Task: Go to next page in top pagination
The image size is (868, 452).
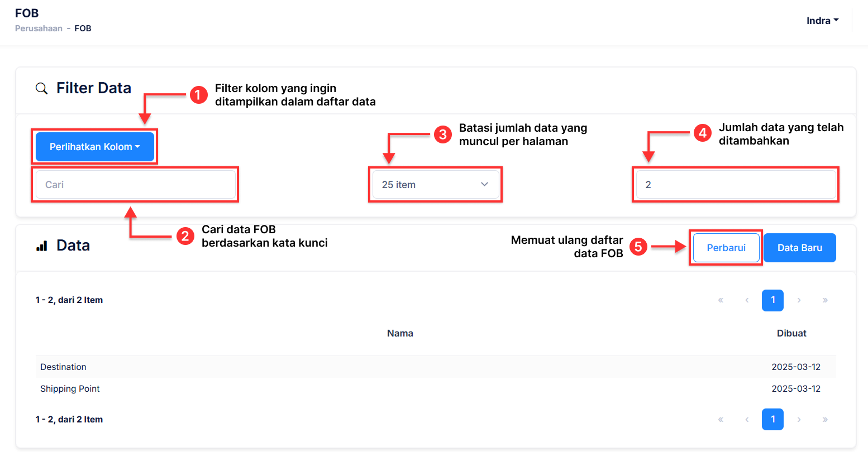Action: pos(799,300)
